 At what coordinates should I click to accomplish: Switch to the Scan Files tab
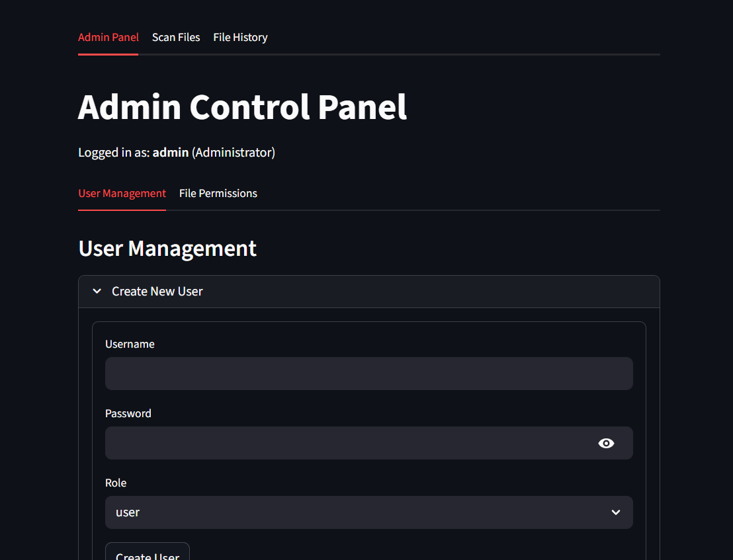coord(176,38)
